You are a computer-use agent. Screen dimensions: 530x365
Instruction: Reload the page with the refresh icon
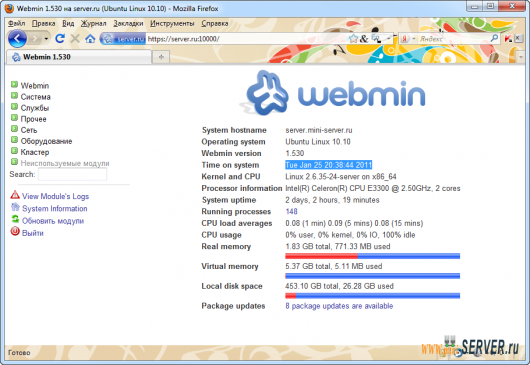pos(60,39)
